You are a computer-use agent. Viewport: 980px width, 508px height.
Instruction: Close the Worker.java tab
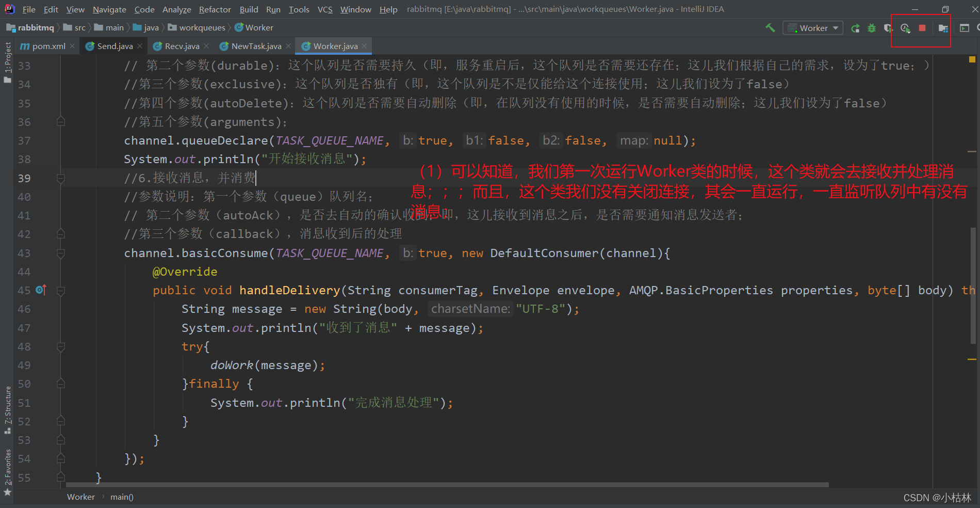tap(364, 46)
